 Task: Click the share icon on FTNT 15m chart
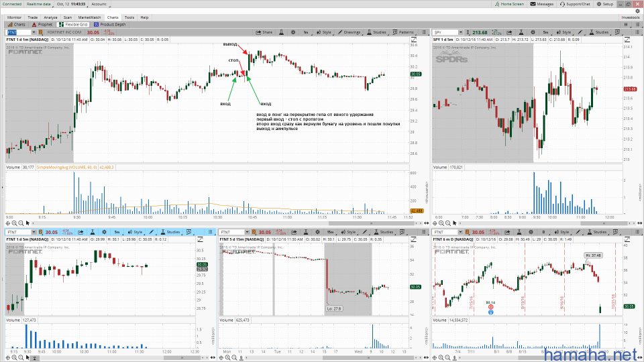[x=294, y=232]
